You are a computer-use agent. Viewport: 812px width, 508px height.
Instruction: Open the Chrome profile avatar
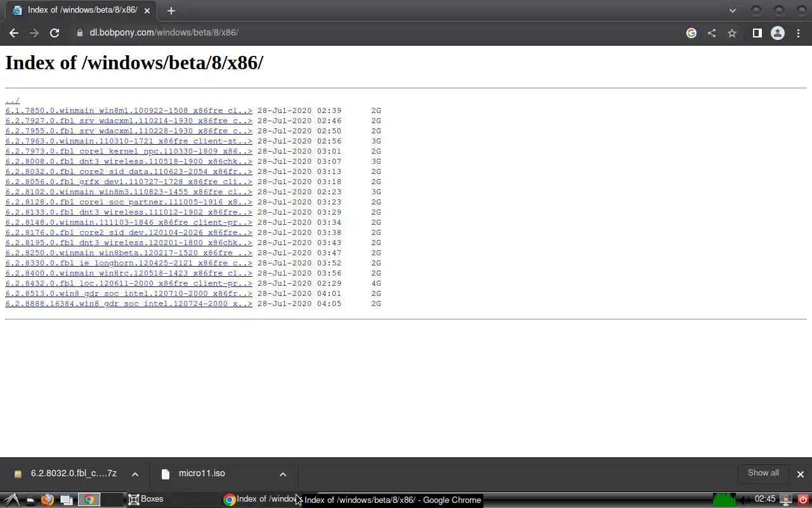point(778,33)
